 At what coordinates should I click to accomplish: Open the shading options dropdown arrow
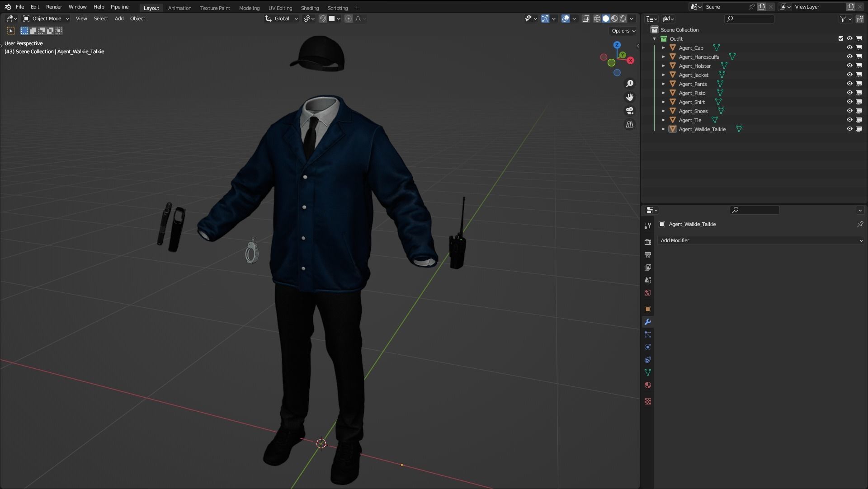pos(632,19)
